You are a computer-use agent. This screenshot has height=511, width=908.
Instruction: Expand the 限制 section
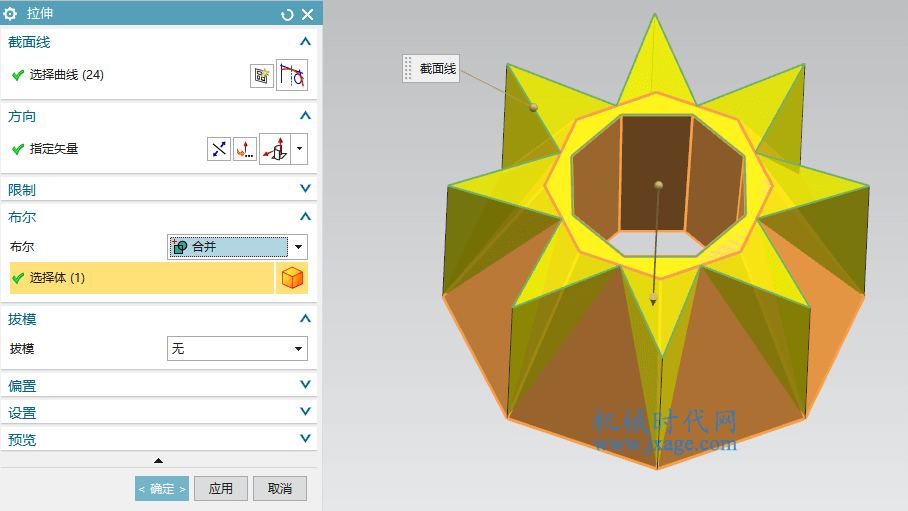[305, 189]
